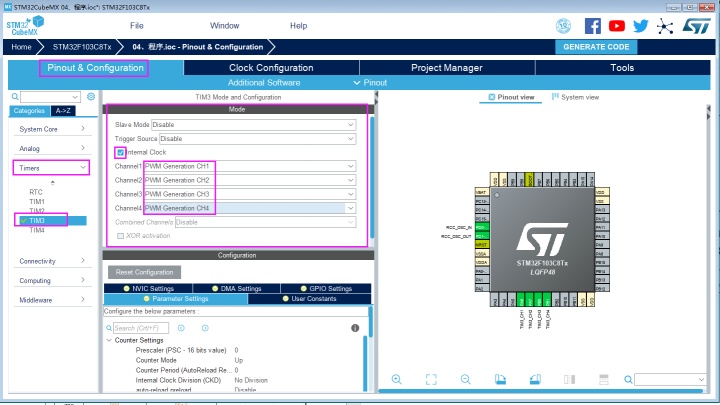Viewport: 720px width, 405px height.
Task: Open the DMA Settings tab
Action: 236,288
